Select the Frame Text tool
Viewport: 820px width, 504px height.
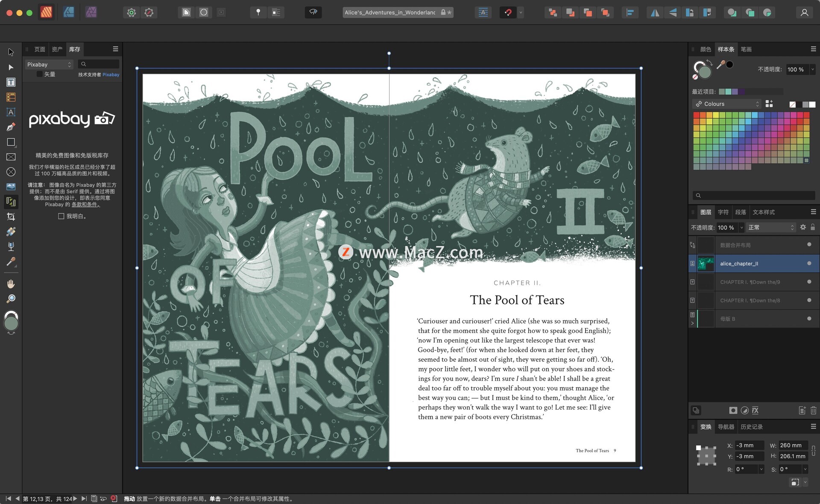[x=11, y=82]
